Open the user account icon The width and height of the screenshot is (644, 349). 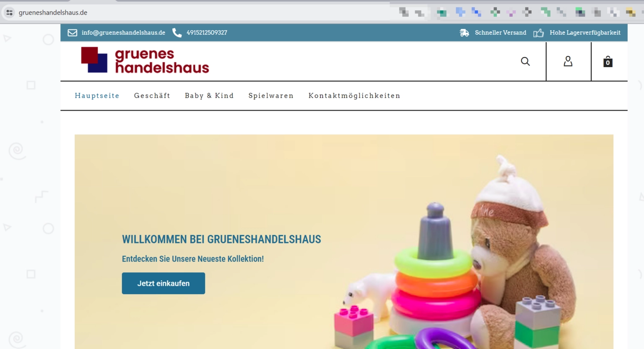click(x=568, y=61)
